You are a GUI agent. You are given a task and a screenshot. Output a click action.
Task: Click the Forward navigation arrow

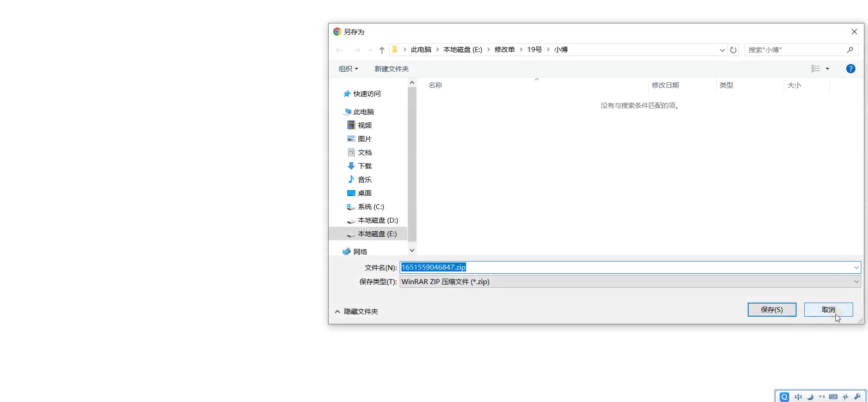(x=357, y=50)
